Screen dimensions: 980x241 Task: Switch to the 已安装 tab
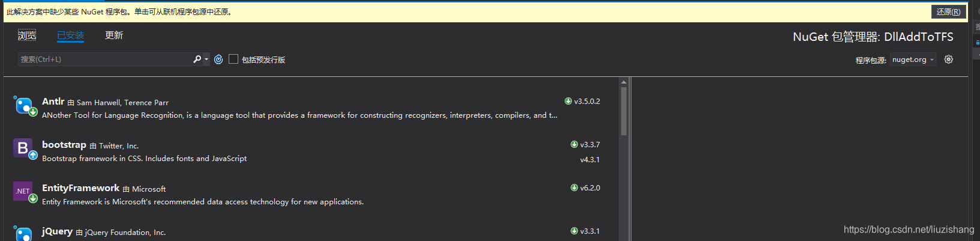pyautogui.click(x=70, y=35)
